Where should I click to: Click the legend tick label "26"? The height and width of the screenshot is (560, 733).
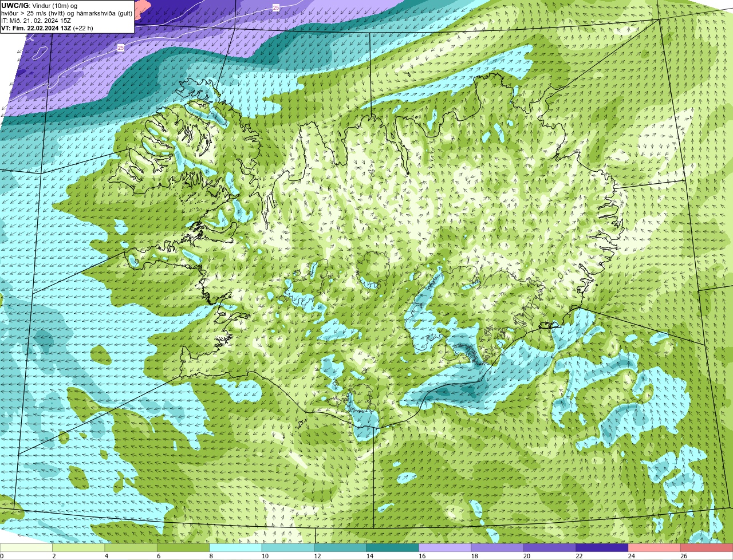684,556
